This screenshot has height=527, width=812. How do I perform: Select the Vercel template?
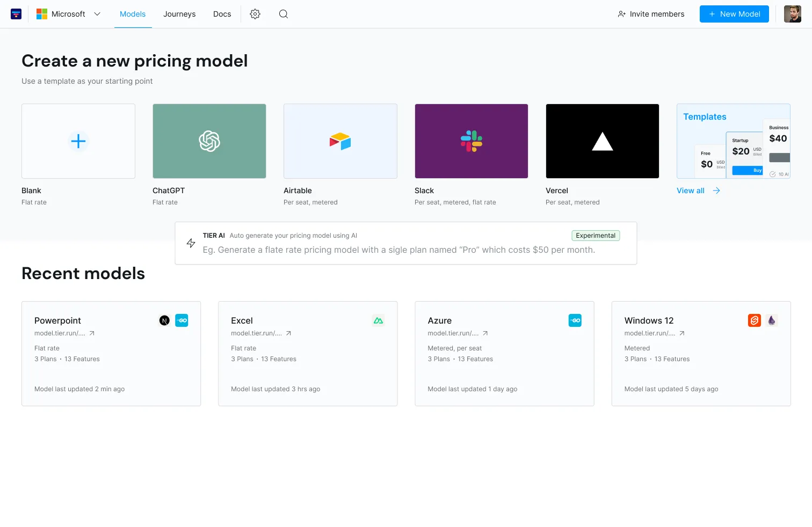(602, 141)
